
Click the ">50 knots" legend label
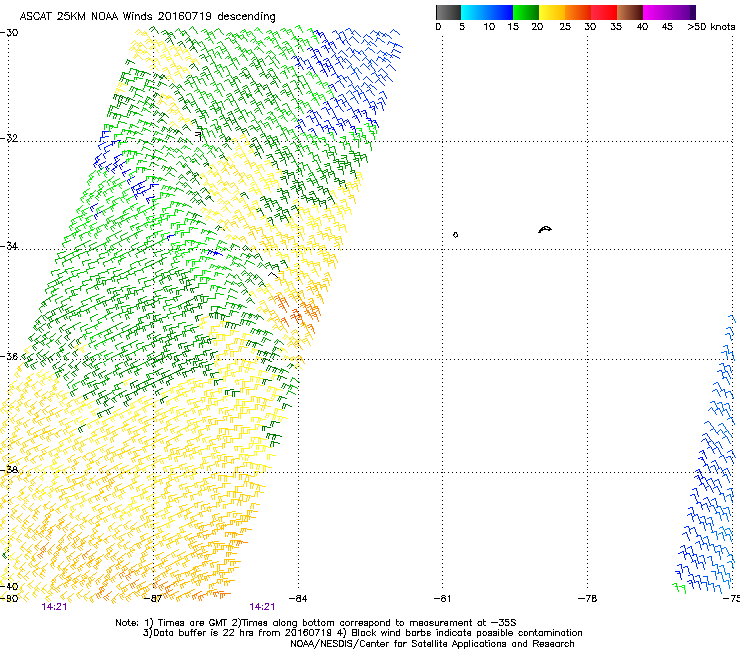click(711, 26)
